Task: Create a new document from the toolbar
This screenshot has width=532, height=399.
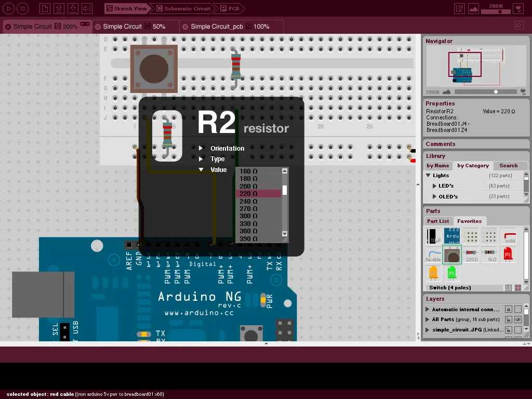Action: point(45,8)
